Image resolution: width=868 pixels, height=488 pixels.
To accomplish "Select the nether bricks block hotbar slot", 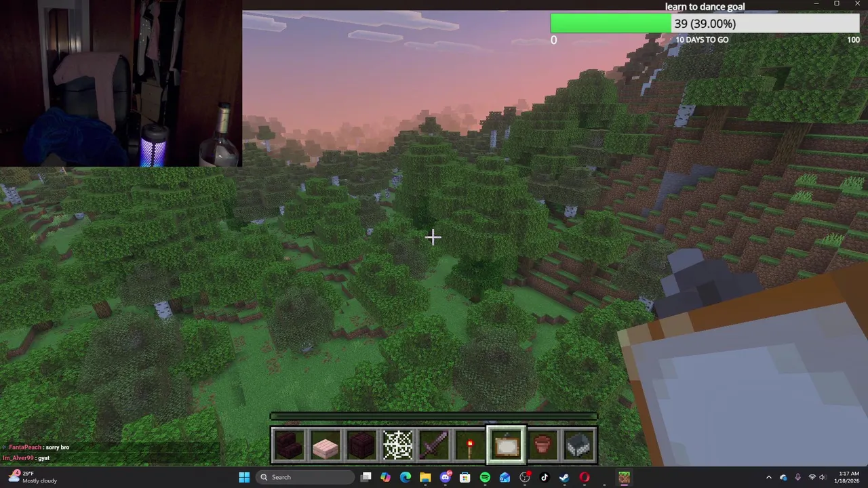I will 361,445.
